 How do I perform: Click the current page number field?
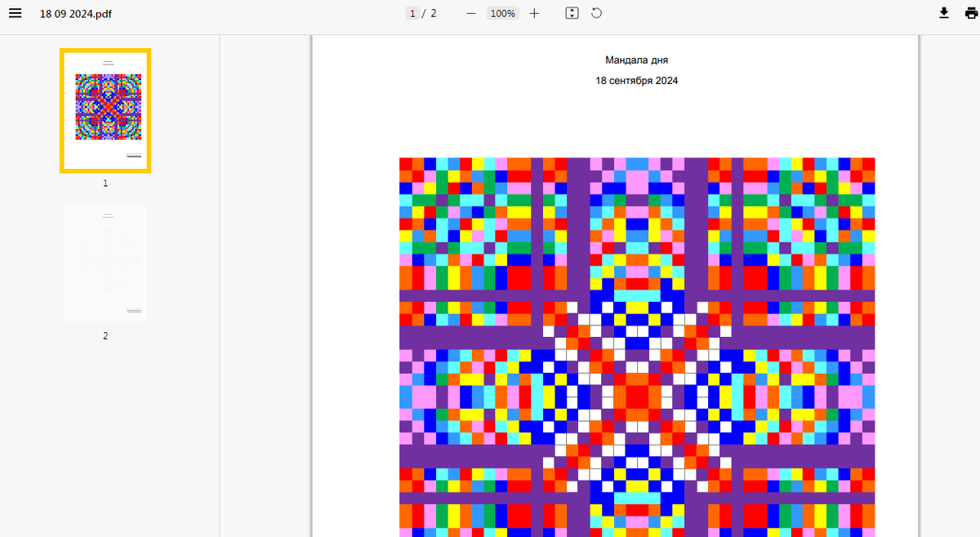point(412,13)
